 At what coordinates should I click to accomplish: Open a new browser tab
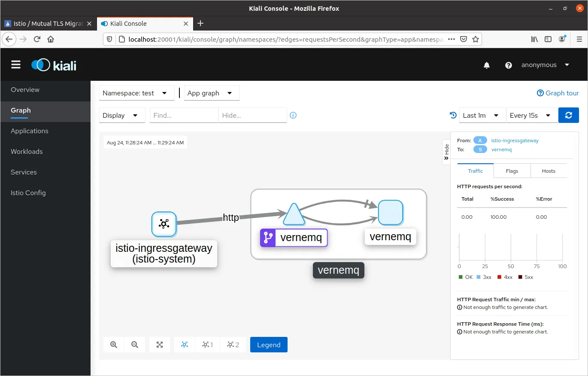200,24
